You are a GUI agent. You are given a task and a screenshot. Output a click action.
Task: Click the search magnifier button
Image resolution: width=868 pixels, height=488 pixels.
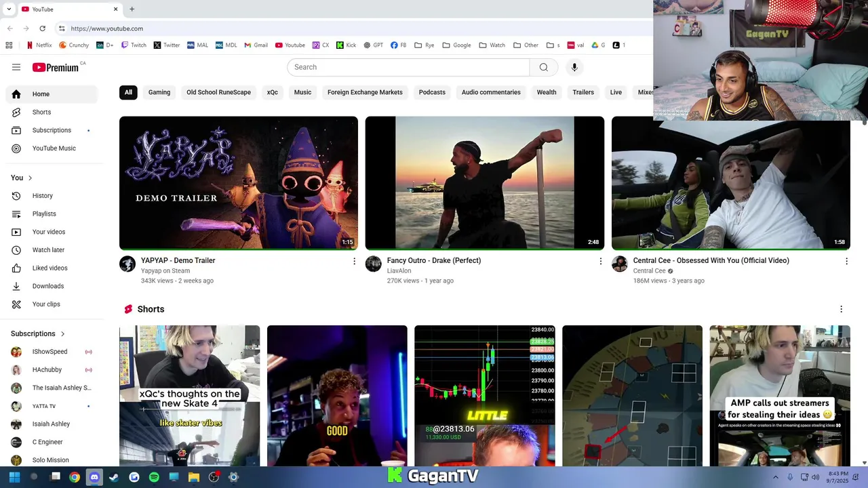click(x=543, y=67)
